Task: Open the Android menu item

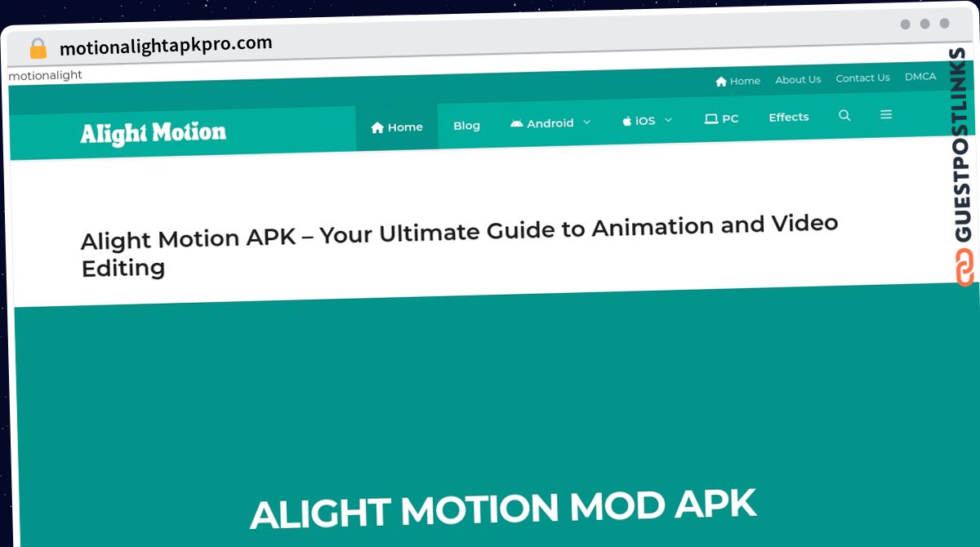Action: click(542, 123)
